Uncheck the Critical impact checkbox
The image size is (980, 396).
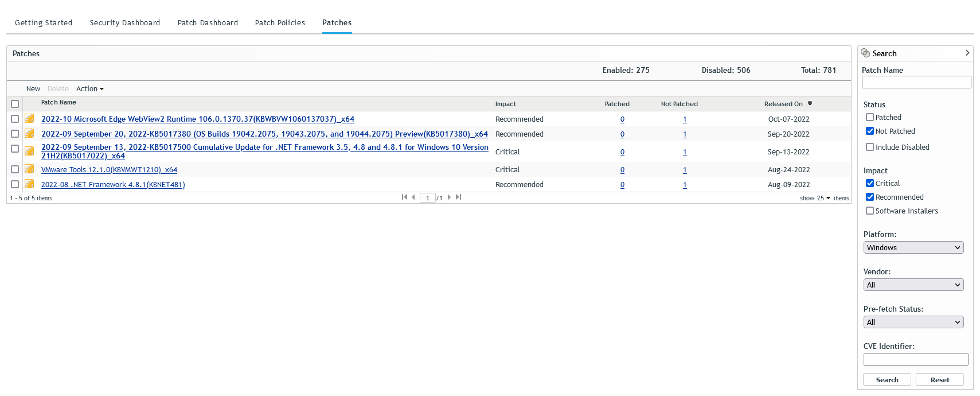click(x=870, y=183)
